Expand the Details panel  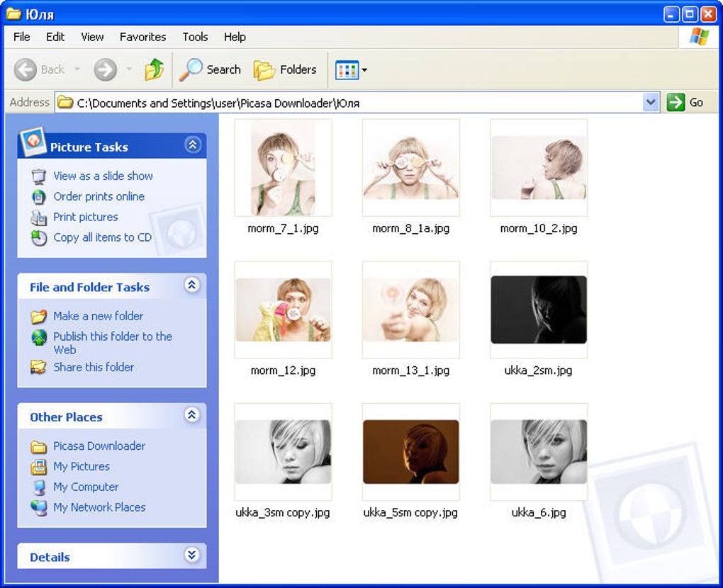(191, 555)
